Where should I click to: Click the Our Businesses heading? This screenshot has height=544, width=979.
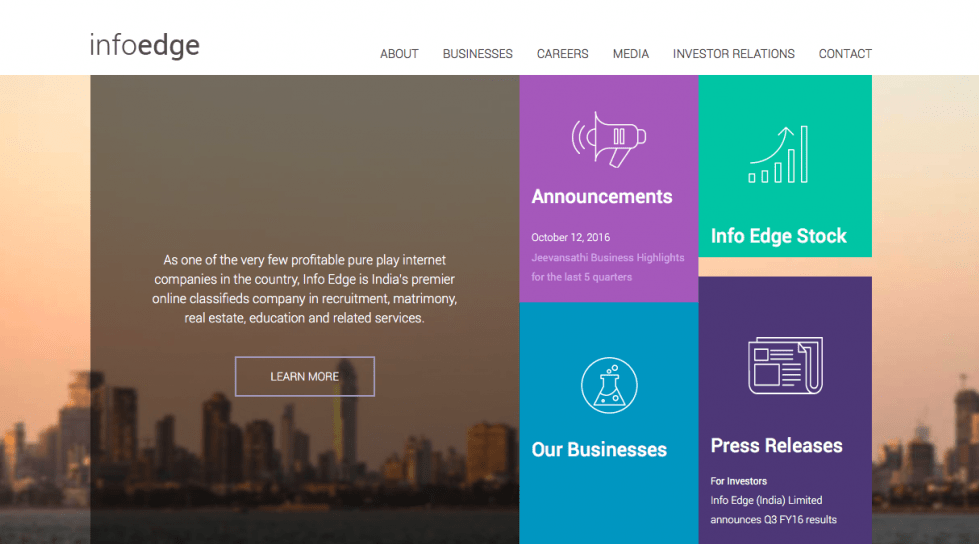[x=598, y=450]
